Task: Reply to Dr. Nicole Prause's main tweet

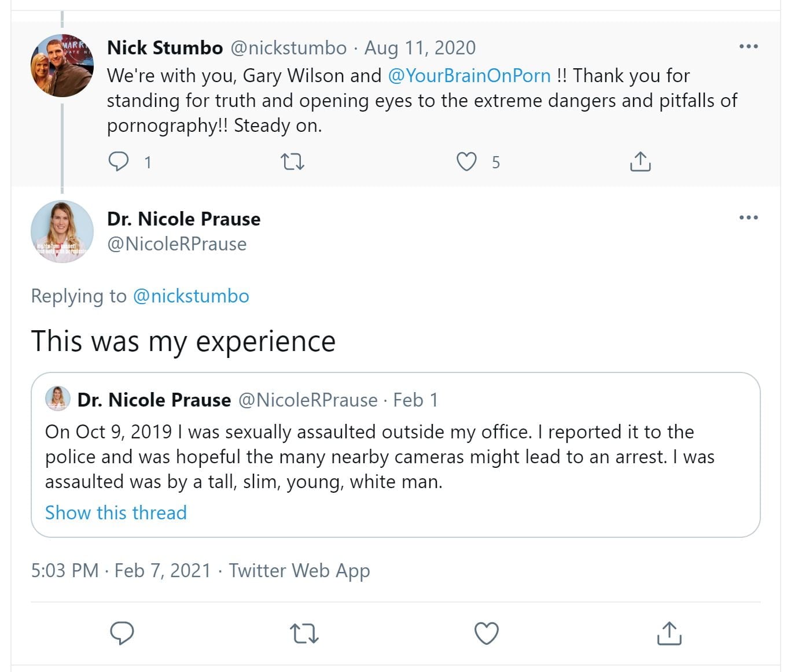Action: click(122, 633)
